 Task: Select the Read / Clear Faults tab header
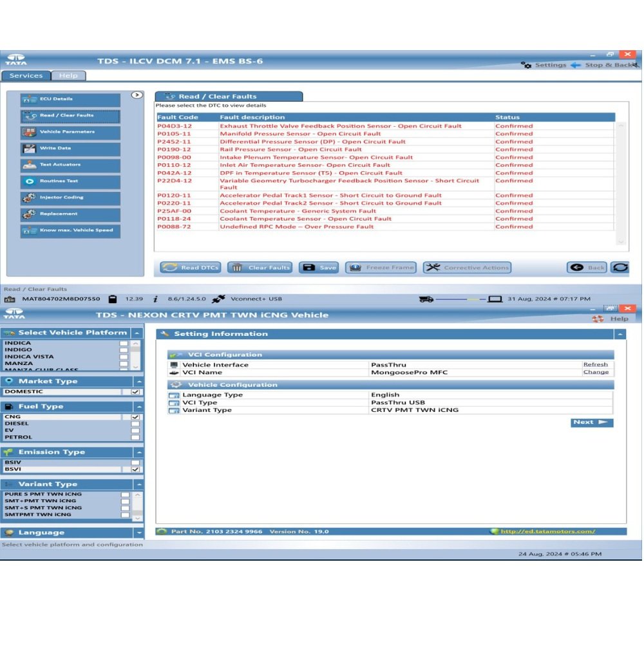[229, 97]
